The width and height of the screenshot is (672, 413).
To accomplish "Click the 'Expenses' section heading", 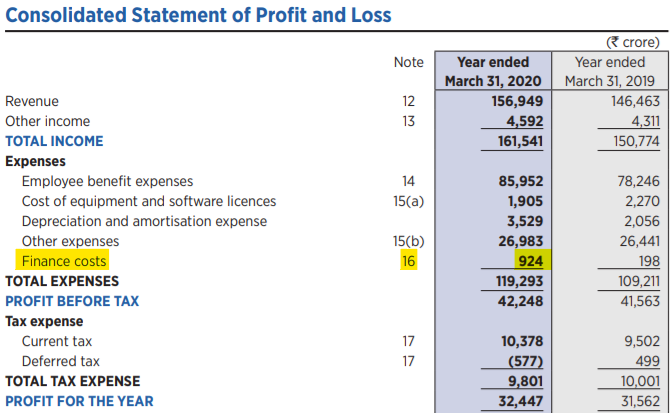I will pos(36,161).
